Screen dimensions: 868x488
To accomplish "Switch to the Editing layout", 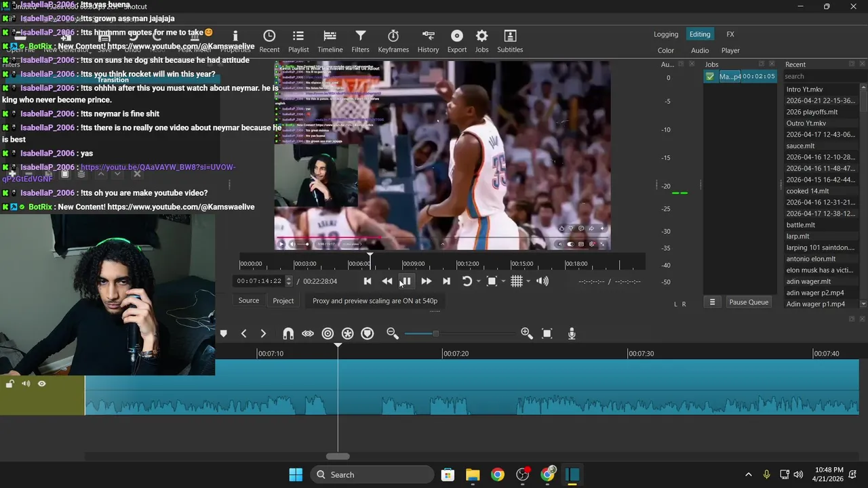I will (x=700, y=35).
